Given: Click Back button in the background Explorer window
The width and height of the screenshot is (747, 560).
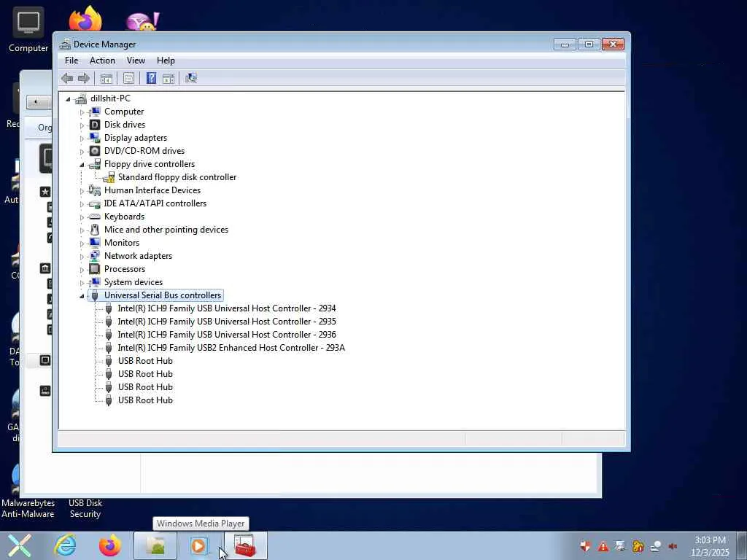Looking at the screenshot, I should pyautogui.click(x=39, y=102).
